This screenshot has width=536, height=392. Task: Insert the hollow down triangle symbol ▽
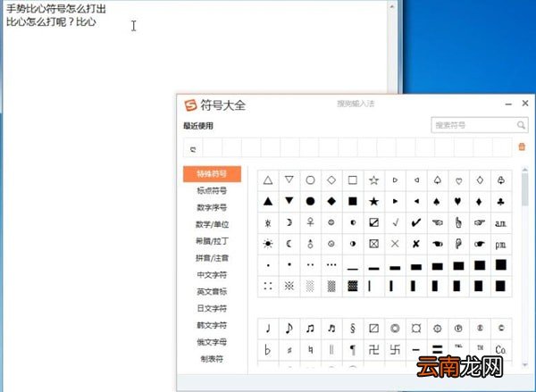pos(289,180)
